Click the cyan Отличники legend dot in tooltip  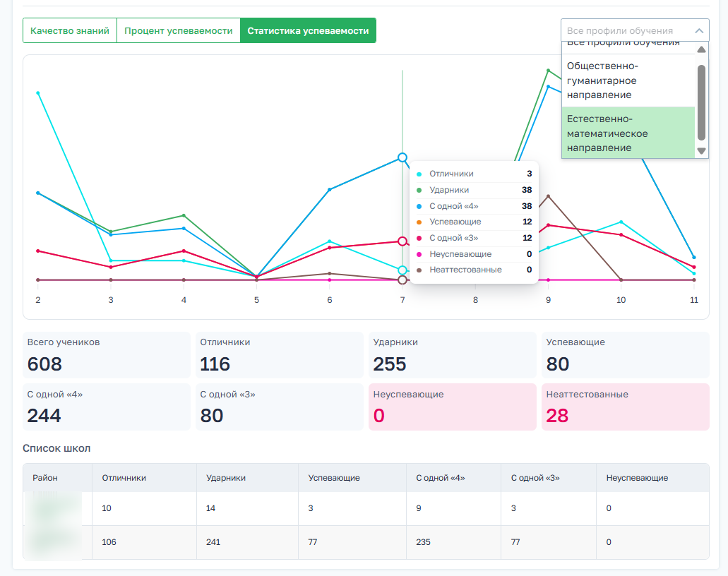419,174
